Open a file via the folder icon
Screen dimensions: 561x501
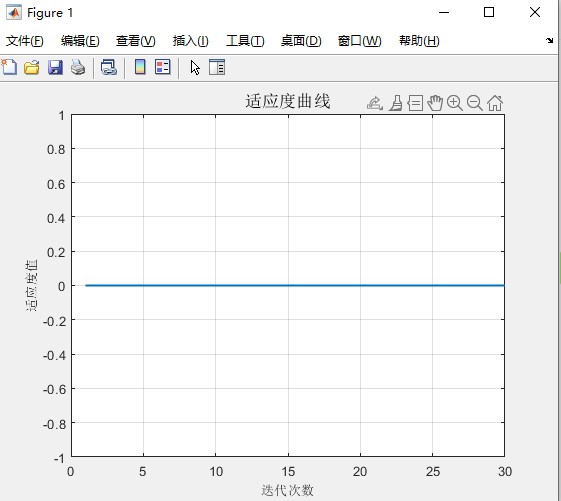pos(32,67)
